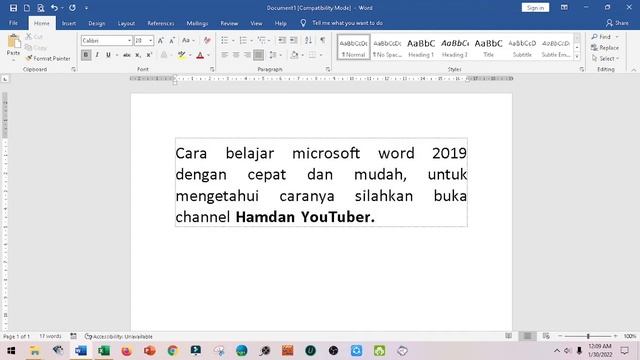Apply the No Spacing style
Image resolution: width=640 pixels, height=360 pixels.
point(387,47)
